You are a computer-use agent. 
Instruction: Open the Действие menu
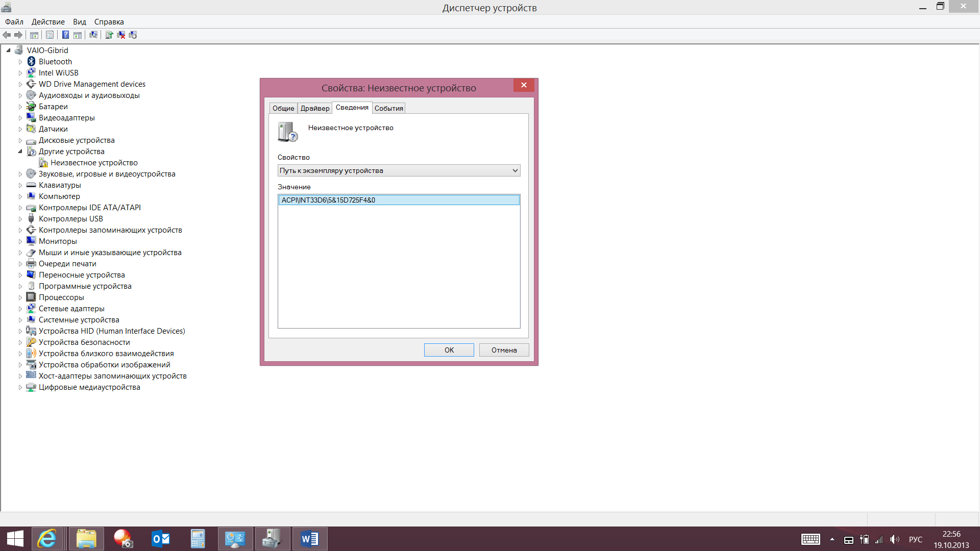pos(47,21)
